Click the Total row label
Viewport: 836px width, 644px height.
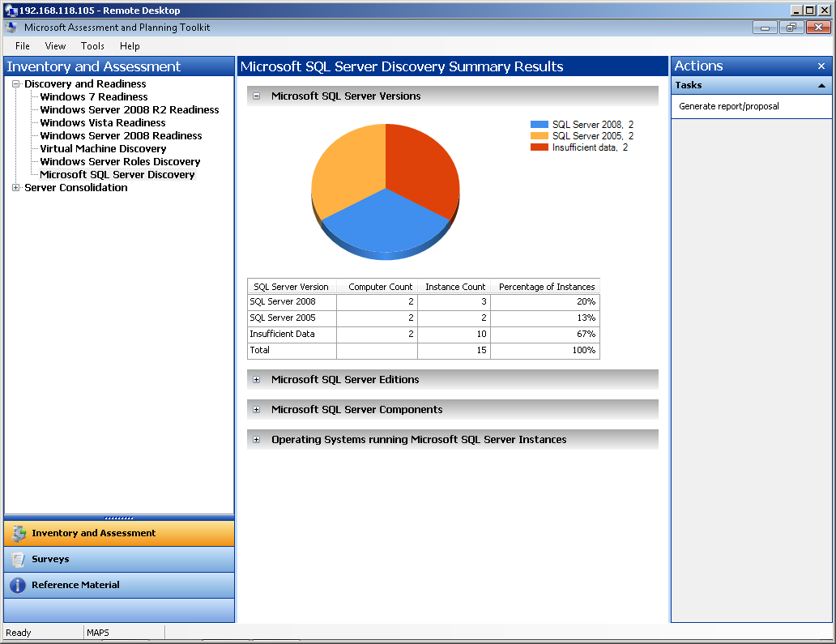pos(260,350)
